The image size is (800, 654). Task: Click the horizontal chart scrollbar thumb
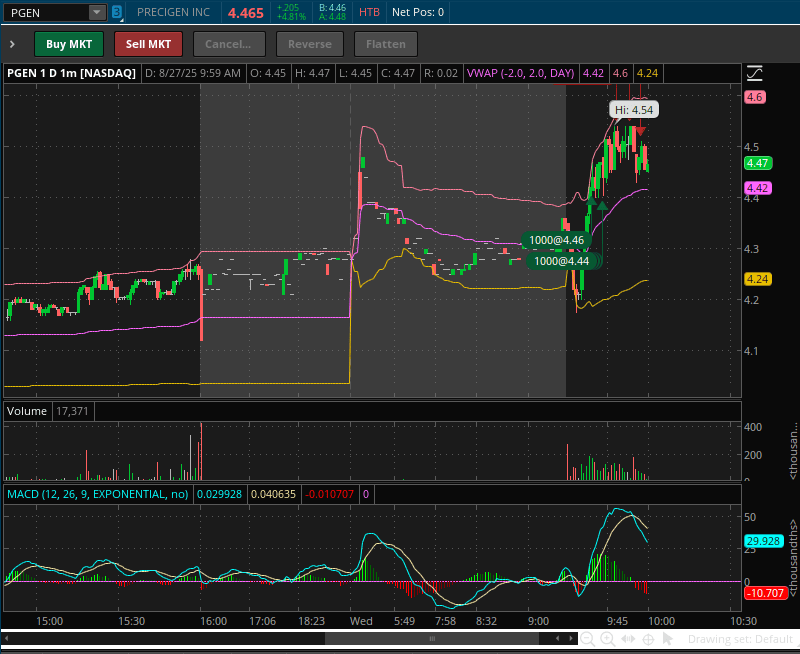pos(372,638)
